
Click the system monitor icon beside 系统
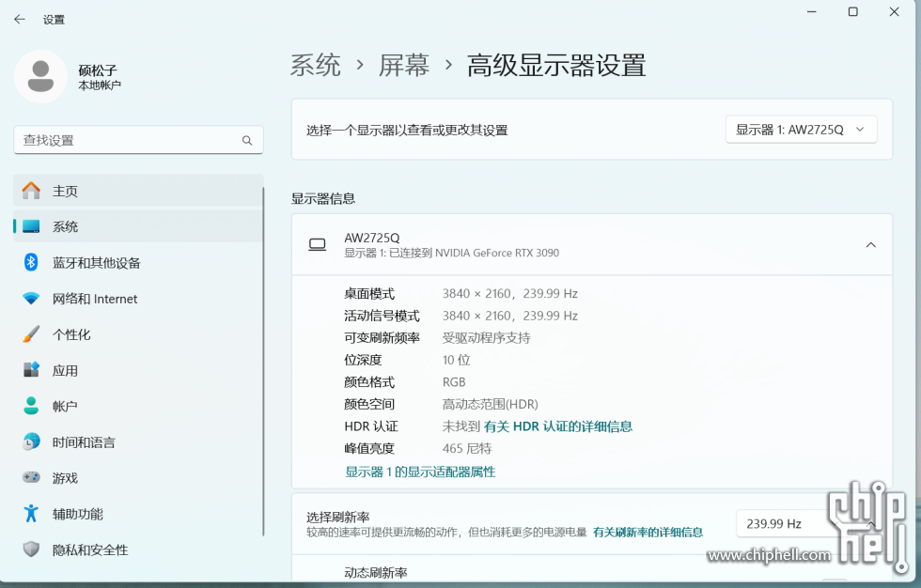31,226
